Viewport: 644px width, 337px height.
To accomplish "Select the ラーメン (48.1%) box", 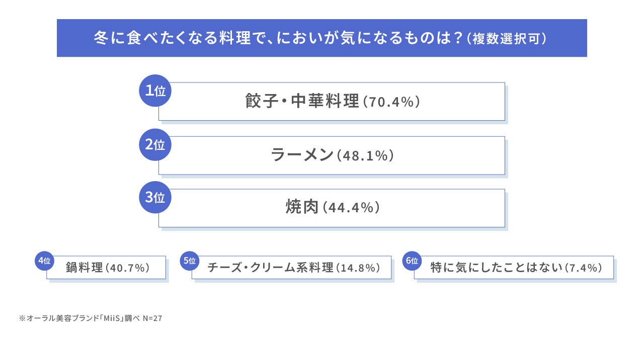I will tap(332, 155).
